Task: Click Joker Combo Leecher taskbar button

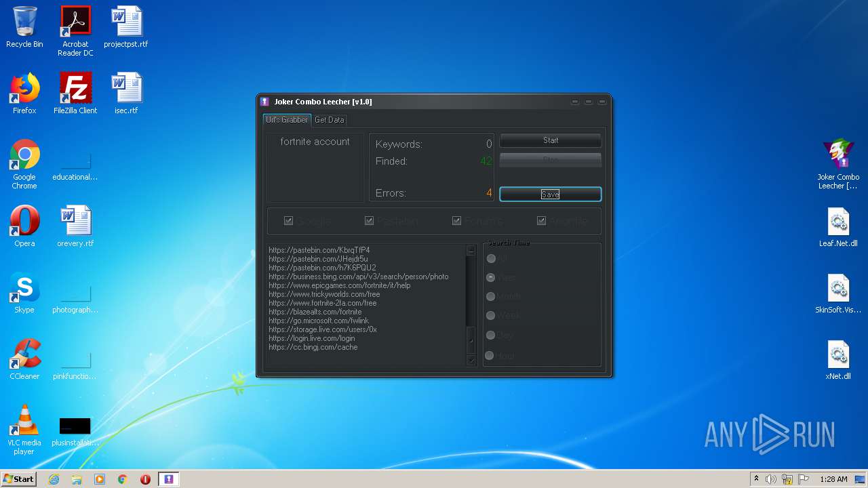Action: pyautogui.click(x=169, y=479)
